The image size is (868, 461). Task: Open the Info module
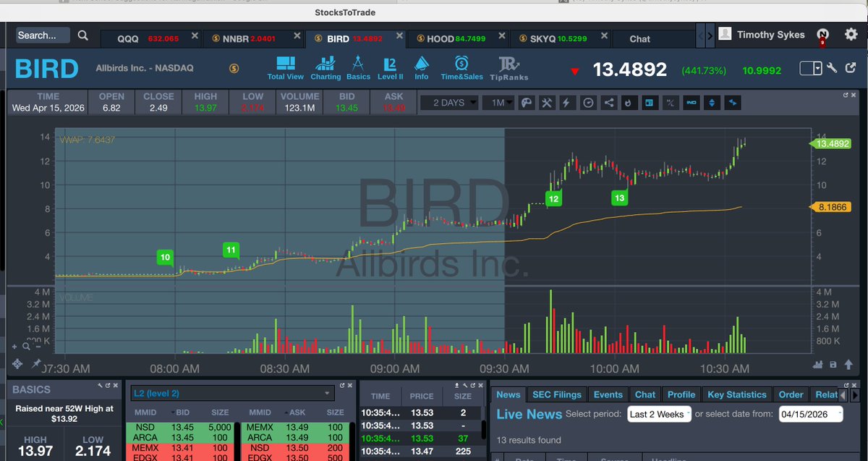coord(422,69)
